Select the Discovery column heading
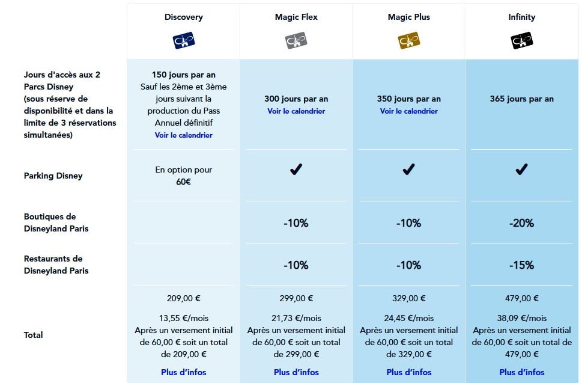This screenshot has width=588, height=383. coord(184,17)
